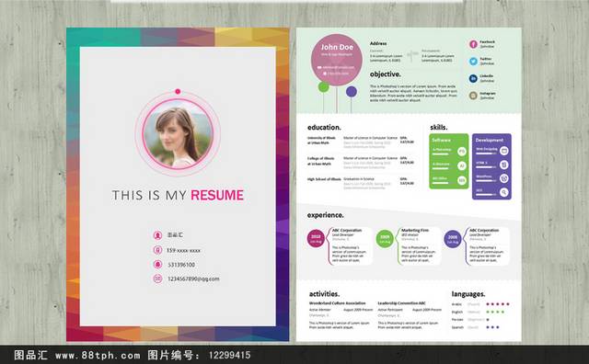Click the Arabic language rating dots

pyautogui.click(x=498, y=304)
